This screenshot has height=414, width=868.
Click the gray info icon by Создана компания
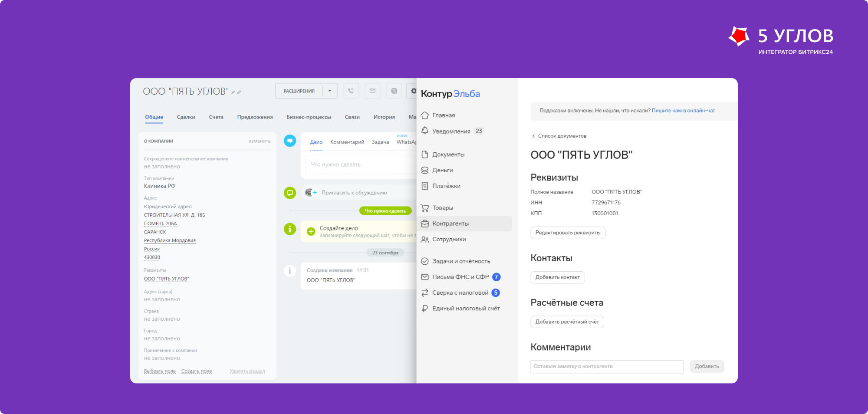[290, 271]
